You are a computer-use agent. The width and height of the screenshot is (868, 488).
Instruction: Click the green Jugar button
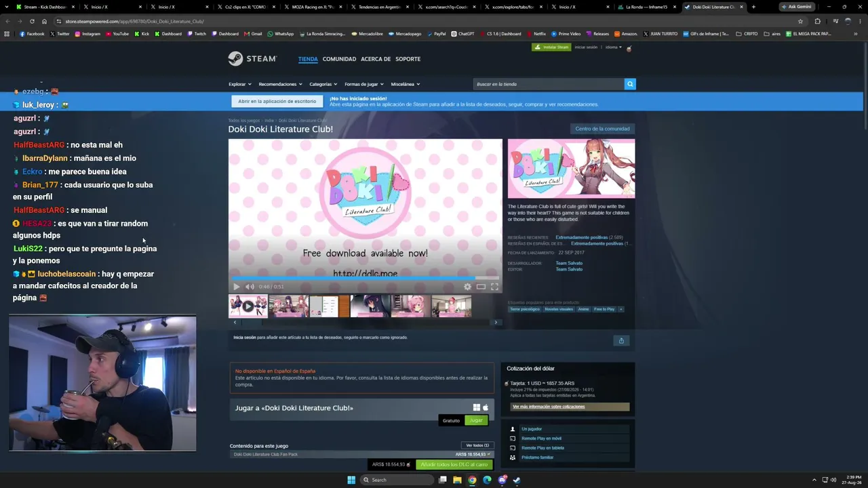tap(476, 420)
